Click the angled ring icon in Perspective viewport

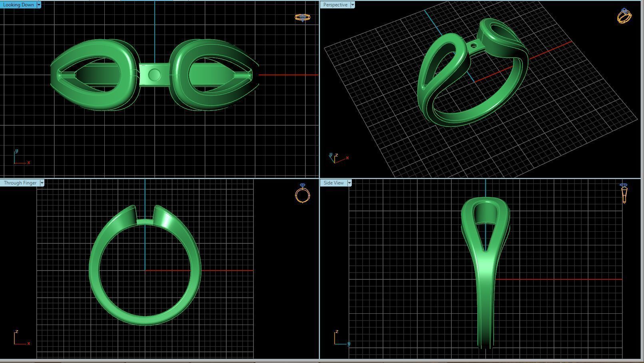point(624,16)
